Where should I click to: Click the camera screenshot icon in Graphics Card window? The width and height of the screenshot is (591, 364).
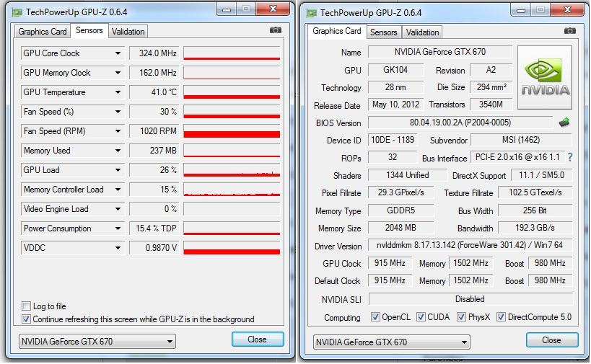click(570, 30)
